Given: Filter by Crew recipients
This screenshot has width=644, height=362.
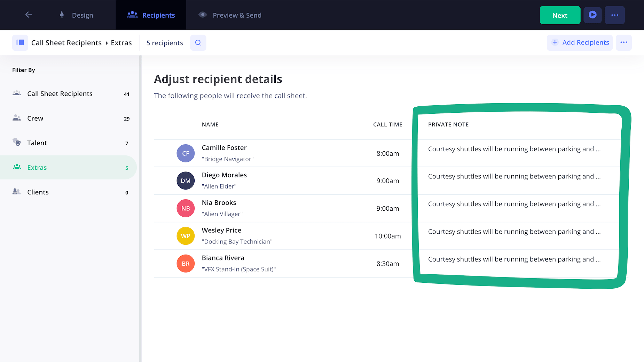Looking at the screenshot, I should [x=35, y=119].
